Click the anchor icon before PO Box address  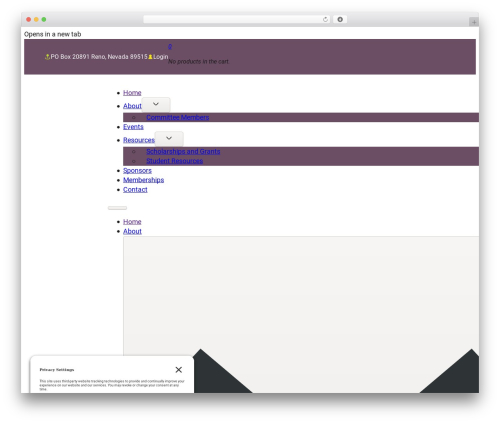pyautogui.click(x=47, y=57)
